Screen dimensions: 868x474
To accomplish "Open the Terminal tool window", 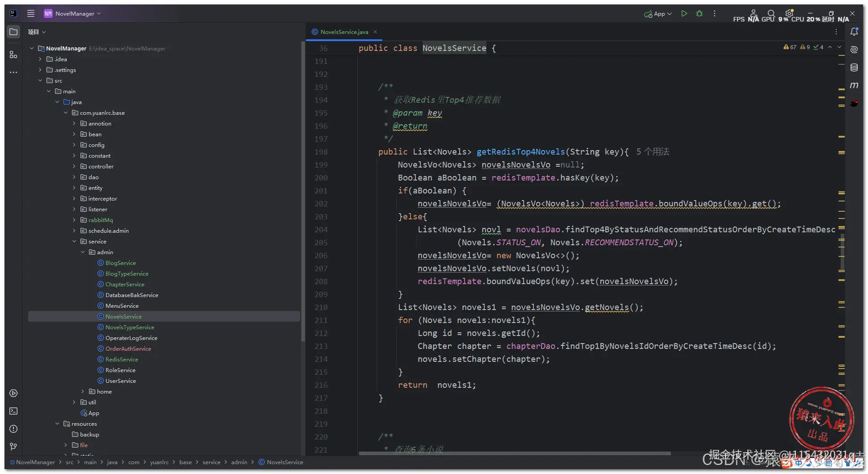I will coord(13,411).
